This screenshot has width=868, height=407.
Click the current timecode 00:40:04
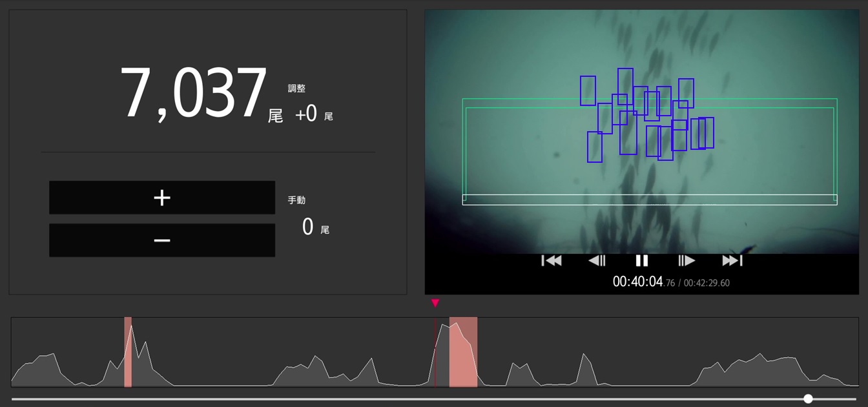pyautogui.click(x=637, y=282)
